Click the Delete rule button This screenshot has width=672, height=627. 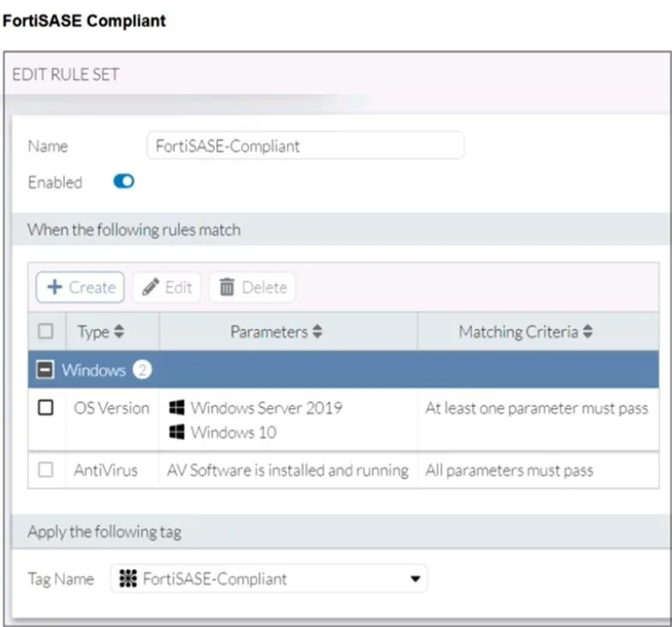tap(253, 287)
